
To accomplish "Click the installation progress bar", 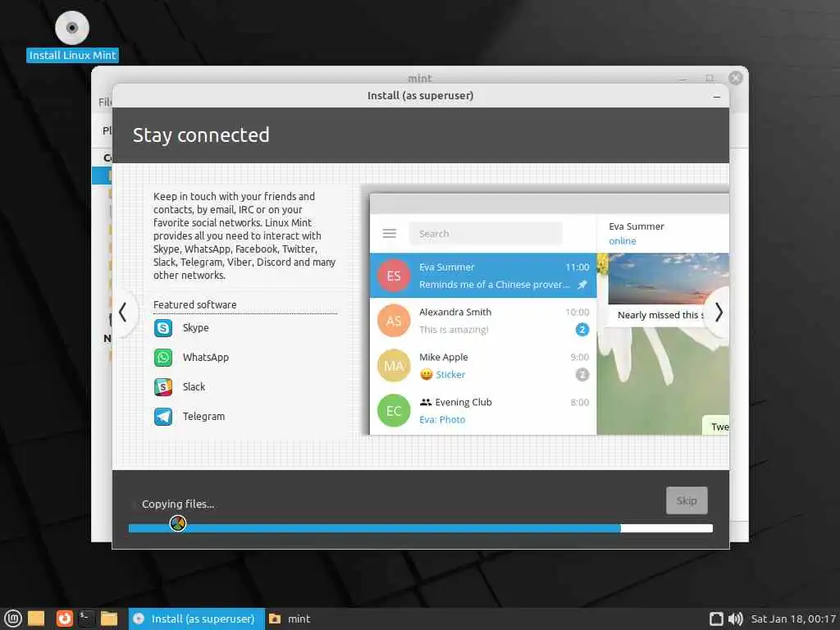I will 421,528.
